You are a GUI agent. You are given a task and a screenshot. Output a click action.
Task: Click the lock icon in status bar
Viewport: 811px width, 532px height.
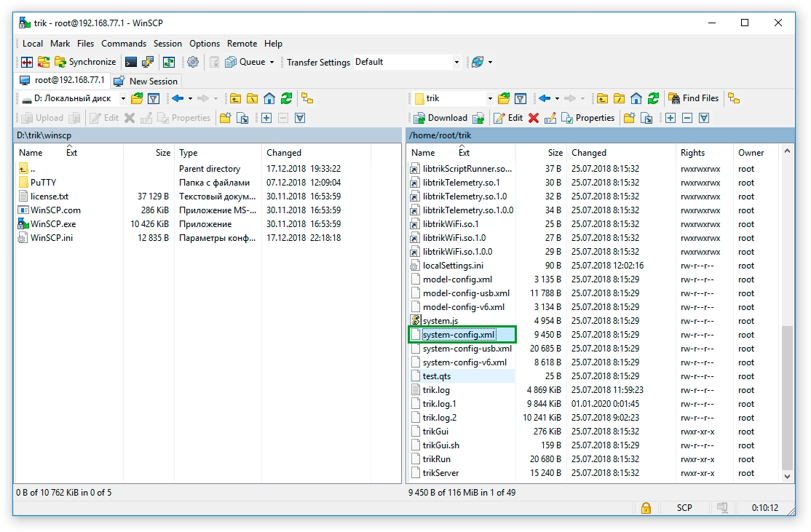click(x=646, y=508)
